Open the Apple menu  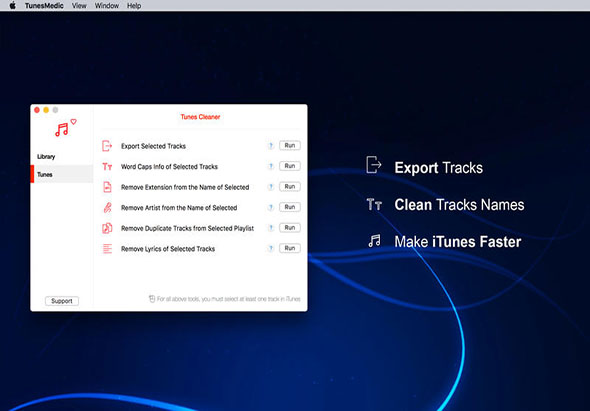click(12, 6)
